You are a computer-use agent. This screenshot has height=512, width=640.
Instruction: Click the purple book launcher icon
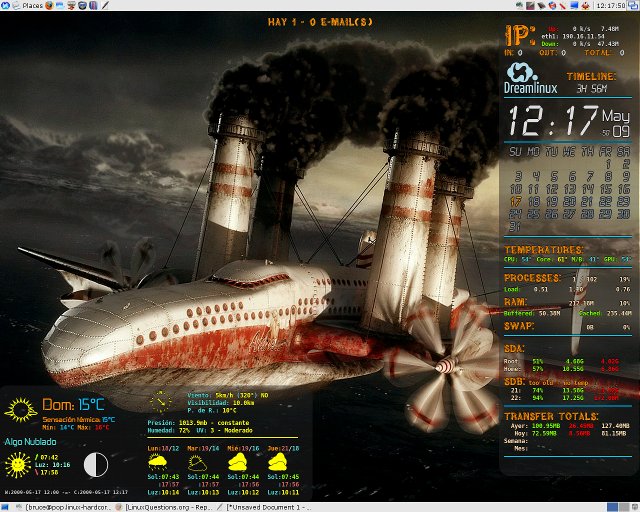[93, 5]
